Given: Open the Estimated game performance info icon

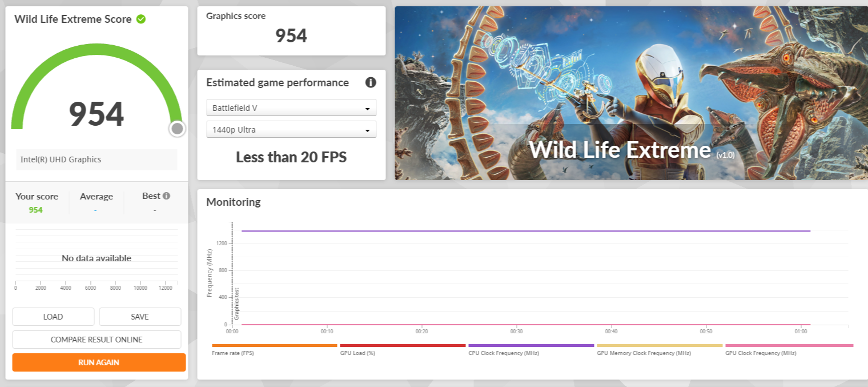Looking at the screenshot, I should click(x=371, y=82).
